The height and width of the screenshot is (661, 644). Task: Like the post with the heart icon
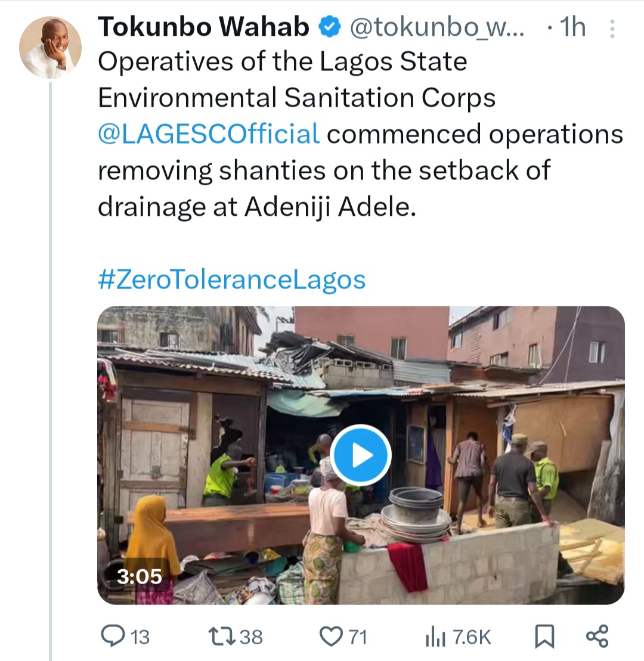point(329,637)
